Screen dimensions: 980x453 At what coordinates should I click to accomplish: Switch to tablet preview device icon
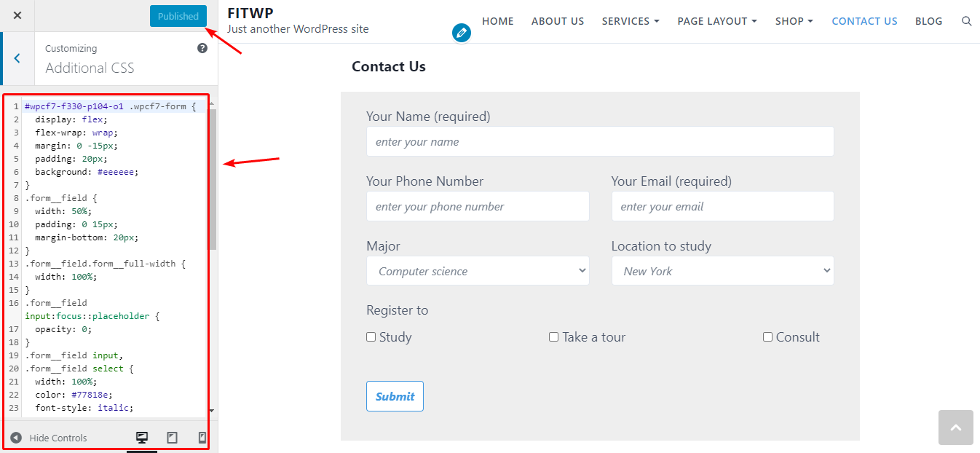pyautogui.click(x=173, y=438)
